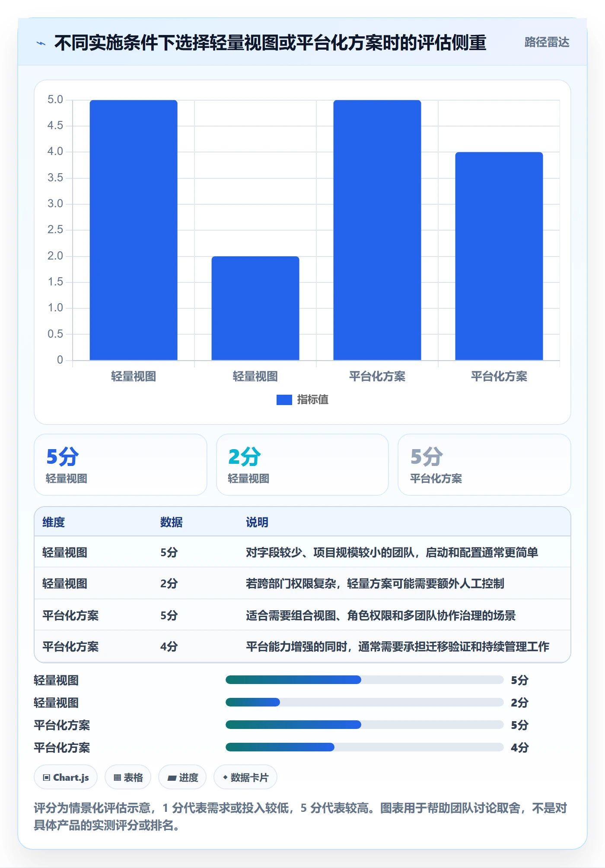Viewport: 605px width, 868px height.
Task: Click the progress bar labeled 4分
Action: point(365,747)
